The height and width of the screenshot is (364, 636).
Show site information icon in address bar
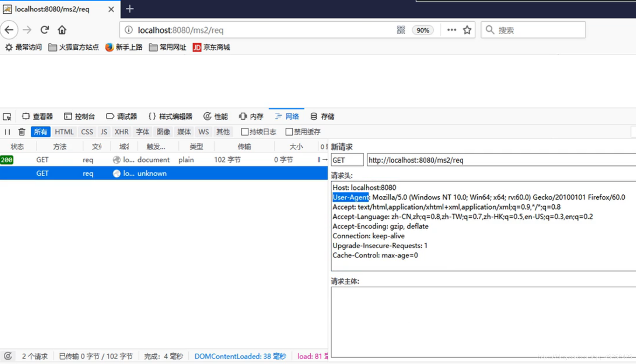(129, 30)
